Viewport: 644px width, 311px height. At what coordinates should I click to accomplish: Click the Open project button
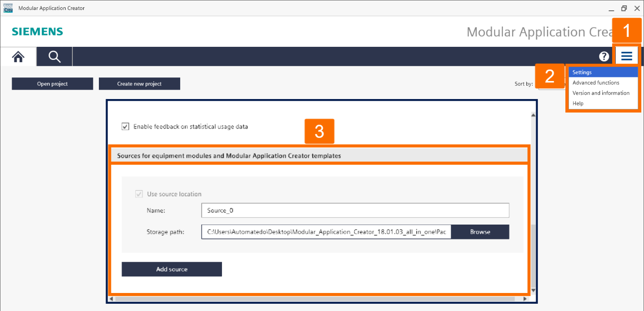click(x=52, y=84)
